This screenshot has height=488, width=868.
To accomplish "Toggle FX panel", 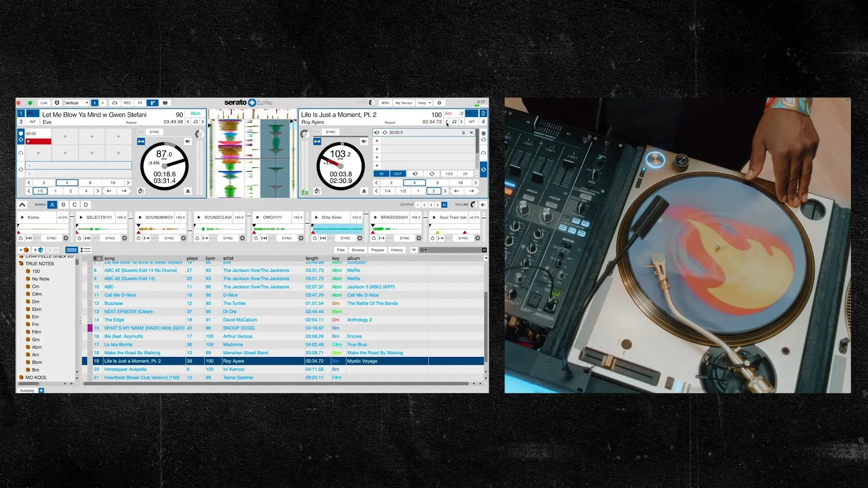I will (x=140, y=103).
